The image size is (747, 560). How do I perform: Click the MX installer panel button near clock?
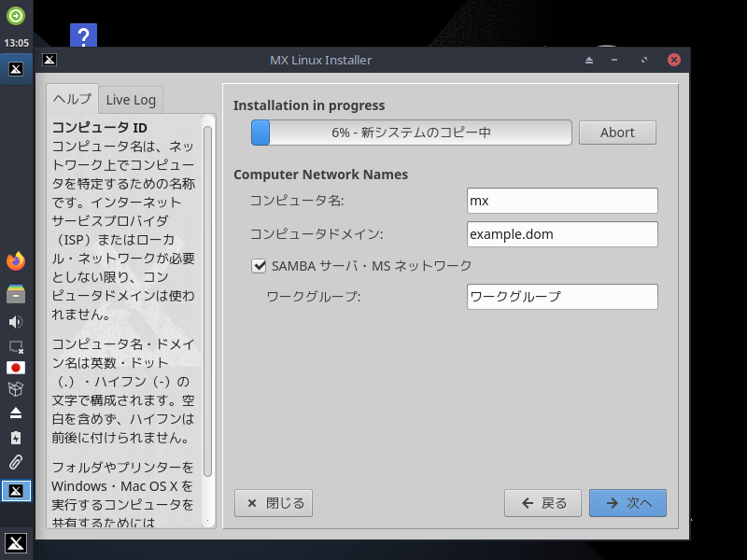click(16, 69)
